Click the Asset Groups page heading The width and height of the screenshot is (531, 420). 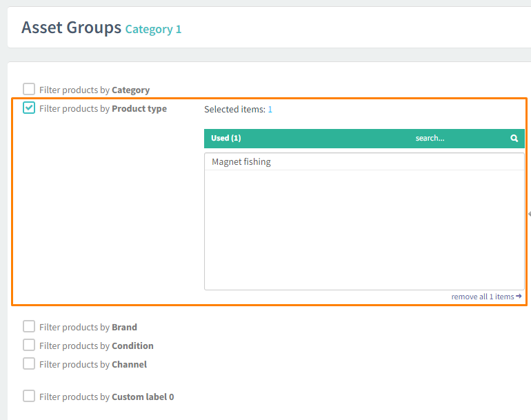click(71, 28)
